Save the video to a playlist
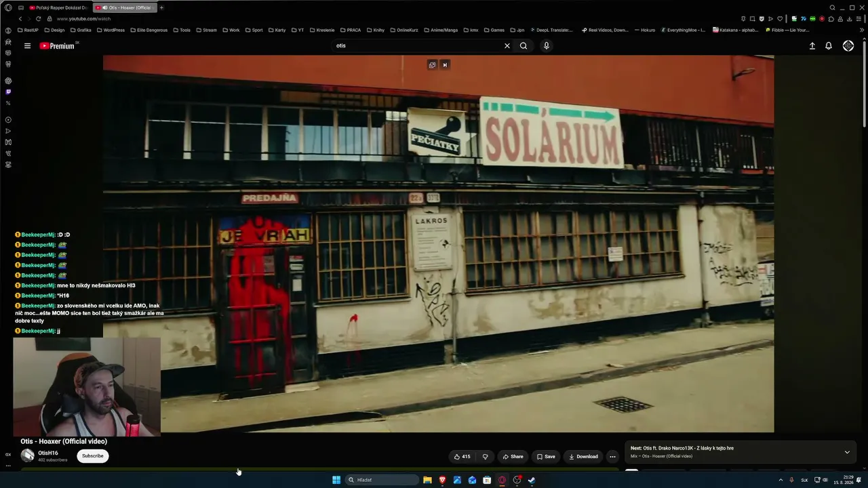Viewport: 868px width, 488px height. 546,457
